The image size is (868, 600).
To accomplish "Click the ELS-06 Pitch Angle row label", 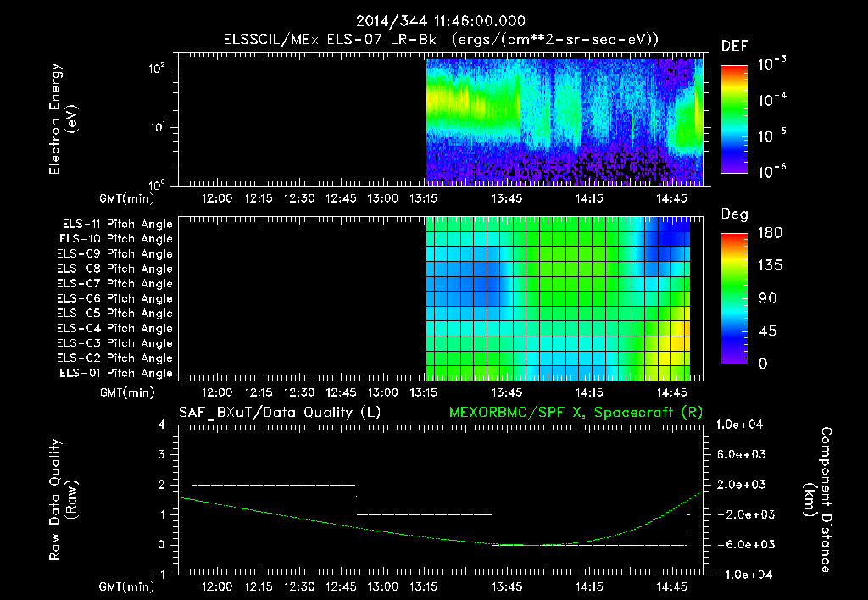I will pos(115,298).
